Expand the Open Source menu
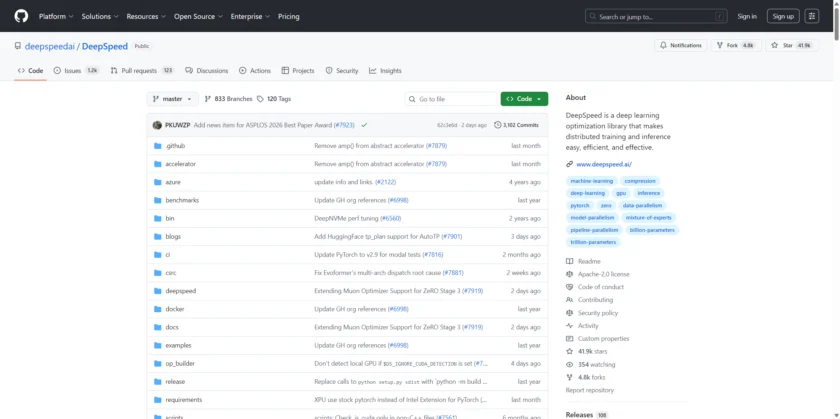Screen dimensions: 840x419 tap(198, 17)
